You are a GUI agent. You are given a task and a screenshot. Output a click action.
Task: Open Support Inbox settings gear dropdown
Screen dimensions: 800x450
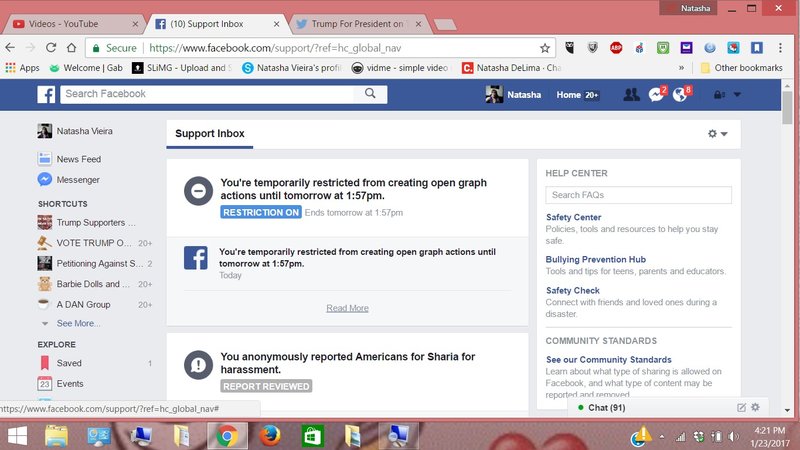717,133
